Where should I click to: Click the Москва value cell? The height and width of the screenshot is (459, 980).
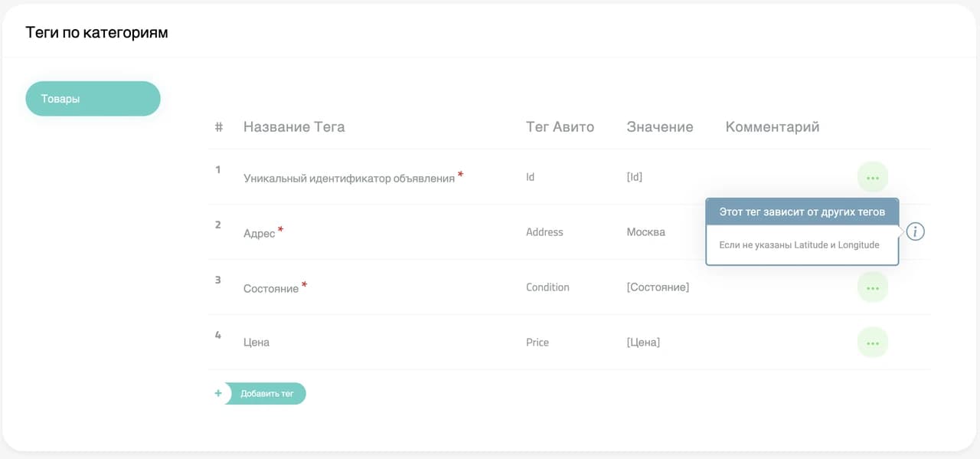(x=645, y=232)
